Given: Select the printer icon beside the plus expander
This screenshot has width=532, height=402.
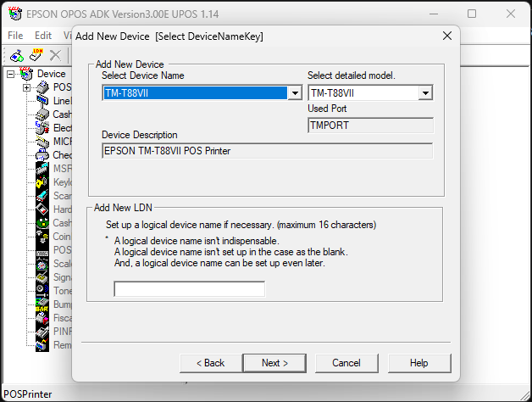Looking at the screenshot, I should pyautogui.click(x=42, y=87).
